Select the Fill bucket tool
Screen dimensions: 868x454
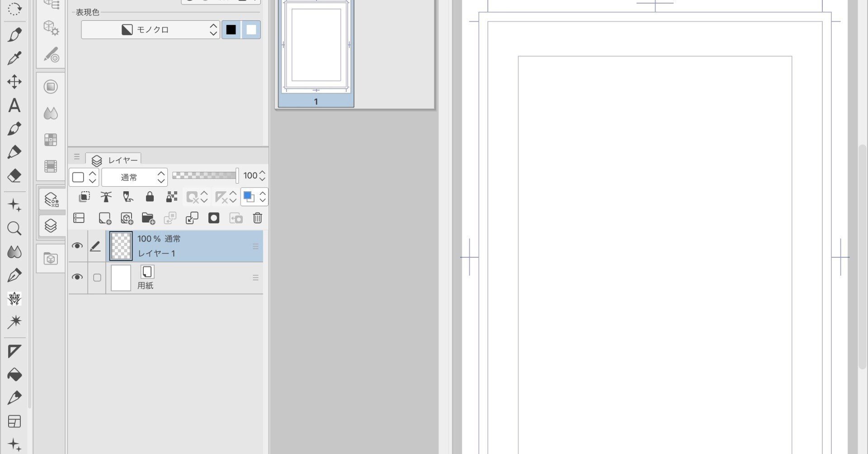tap(14, 374)
